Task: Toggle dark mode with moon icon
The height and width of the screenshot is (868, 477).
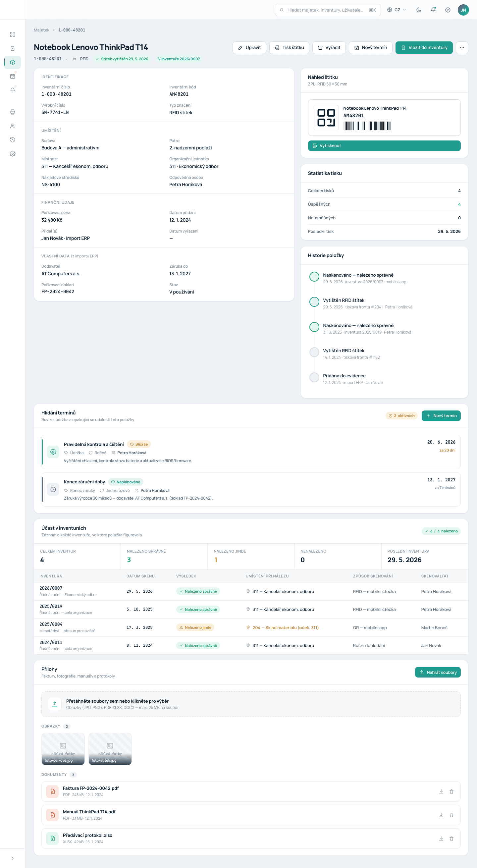Action: (x=419, y=10)
